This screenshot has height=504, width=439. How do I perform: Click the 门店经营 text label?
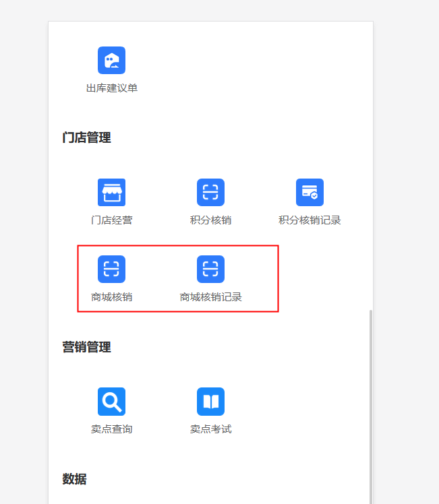[111, 220]
